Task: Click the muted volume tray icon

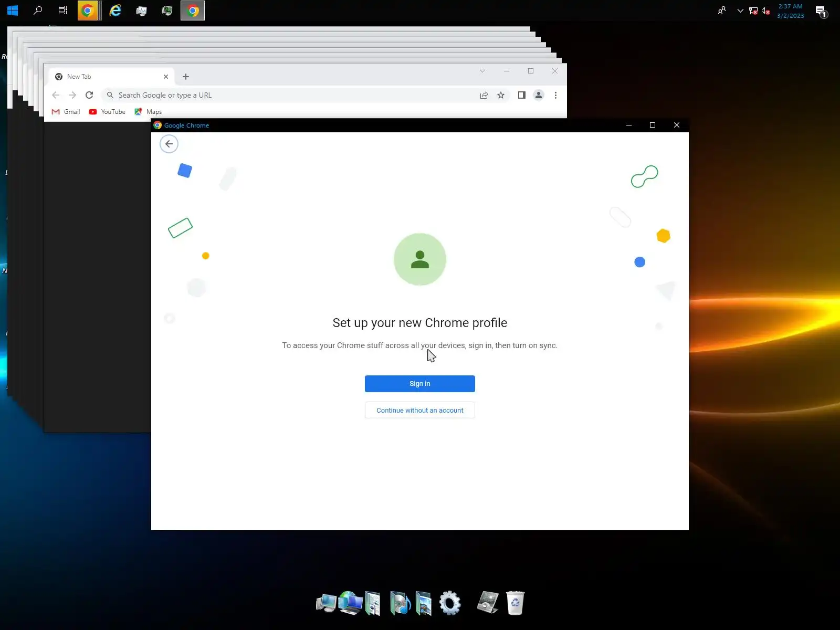Action: (x=765, y=10)
